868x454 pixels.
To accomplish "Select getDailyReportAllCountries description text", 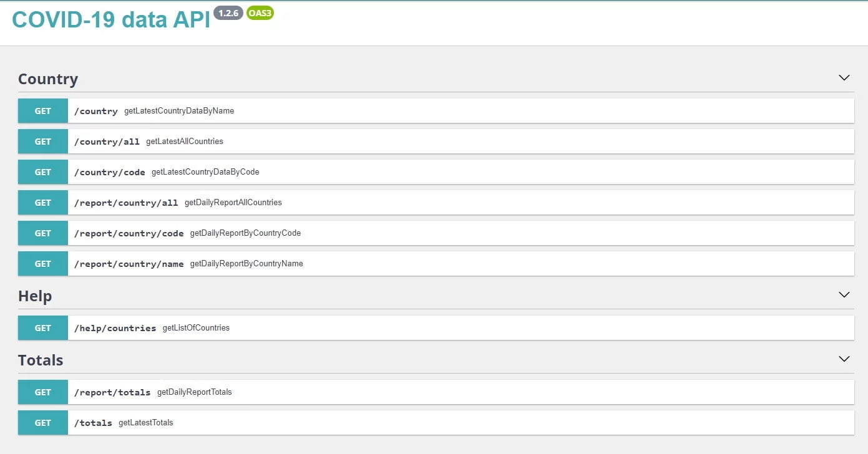I will point(233,202).
